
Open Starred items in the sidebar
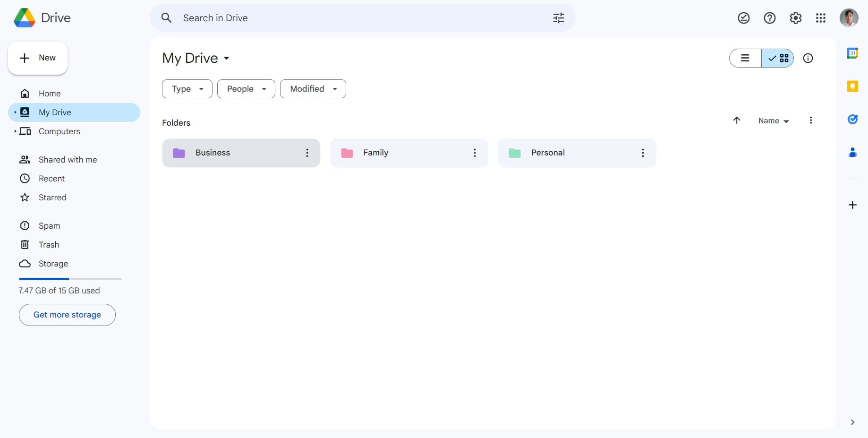[x=74, y=198]
